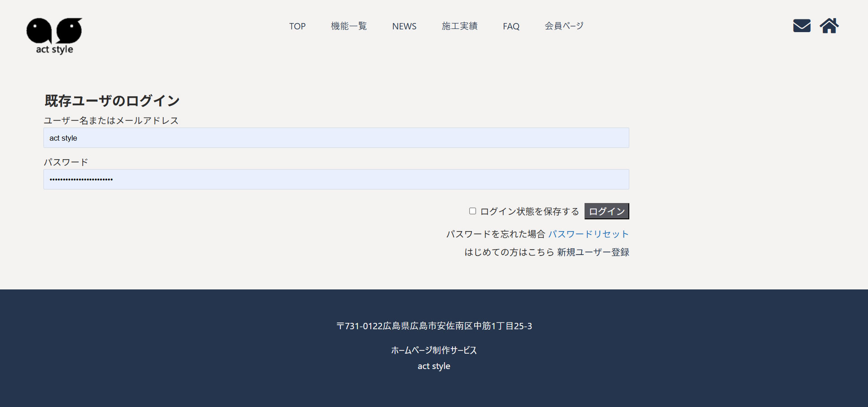Open the パスワードリセット link
The height and width of the screenshot is (407, 868).
(589, 234)
